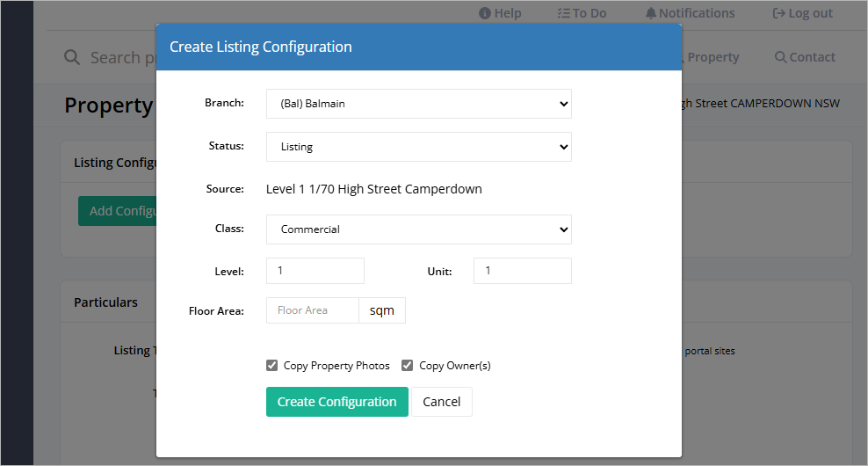The width and height of the screenshot is (868, 466).
Task: Click the search magnifier icon in background
Action: click(x=72, y=57)
